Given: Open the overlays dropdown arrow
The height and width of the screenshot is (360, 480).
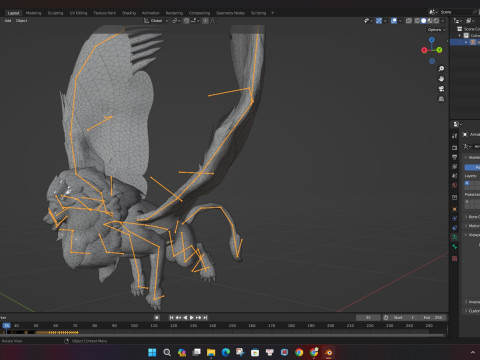Looking at the screenshot, I should (x=400, y=21).
